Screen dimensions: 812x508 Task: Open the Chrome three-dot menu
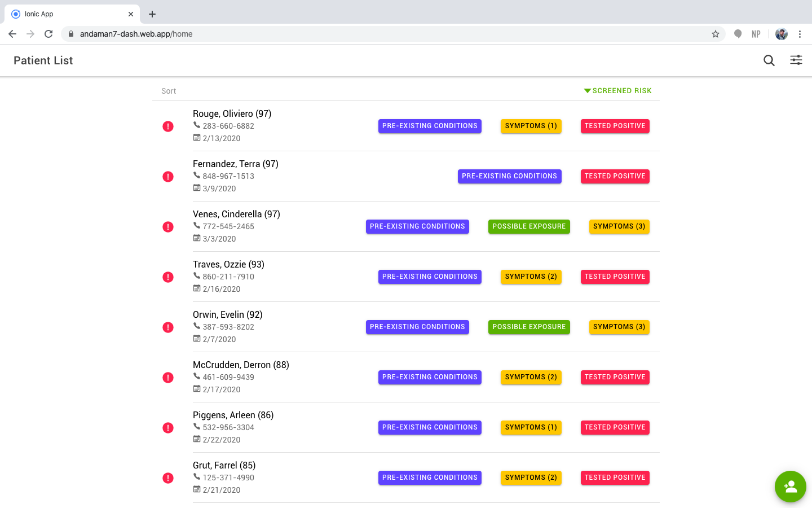tap(800, 34)
